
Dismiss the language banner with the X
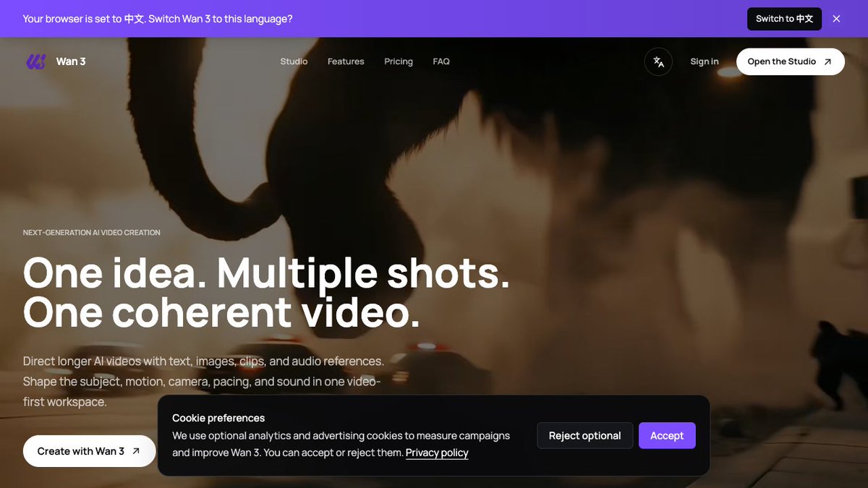pyautogui.click(x=836, y=19)
